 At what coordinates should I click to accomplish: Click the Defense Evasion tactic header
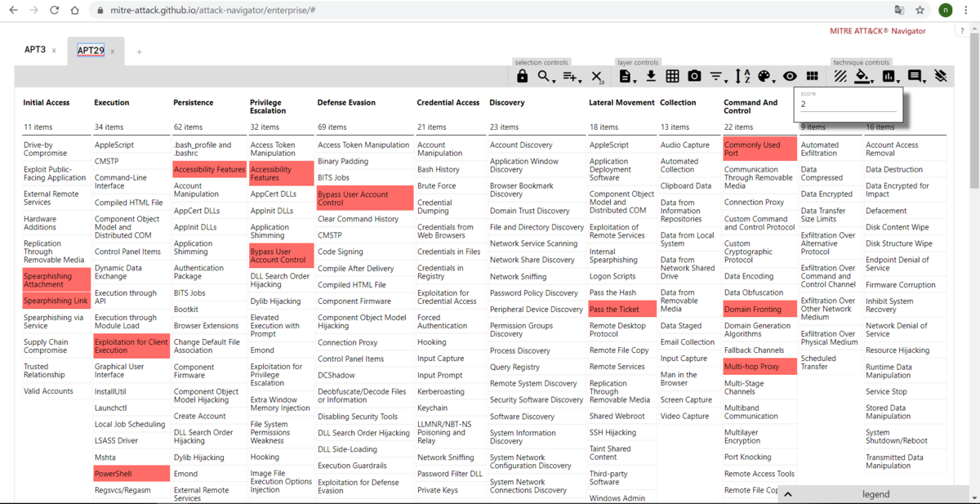pos(346,102)
